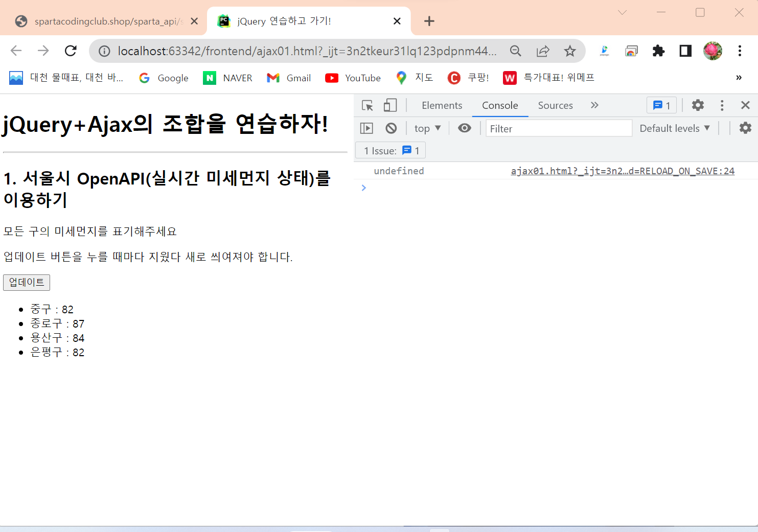
Task: Go forward to next page
Action: point(43,51)
